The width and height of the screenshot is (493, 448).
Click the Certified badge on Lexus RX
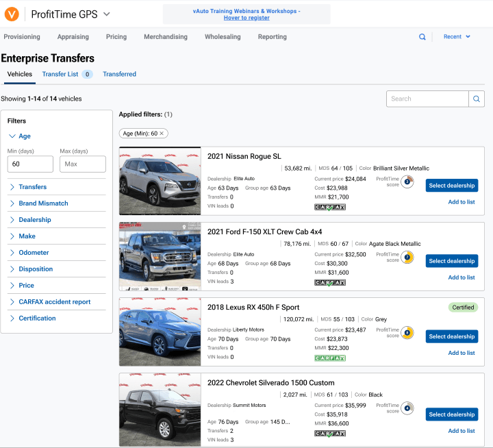[463, 308]
